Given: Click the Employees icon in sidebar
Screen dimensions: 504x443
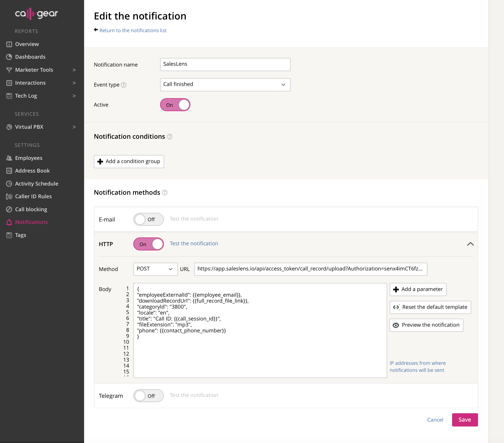Looking at the screenshot, I should point(9,158).
